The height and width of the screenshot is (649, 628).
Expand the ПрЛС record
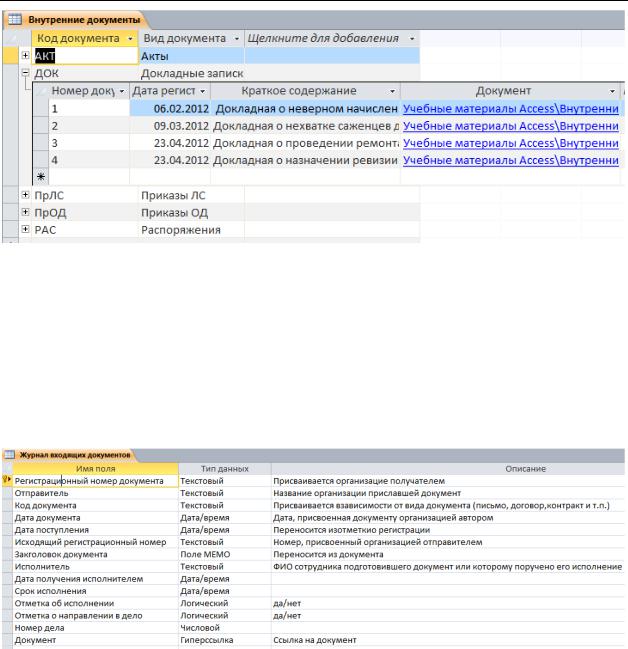(x=25, y=195)
